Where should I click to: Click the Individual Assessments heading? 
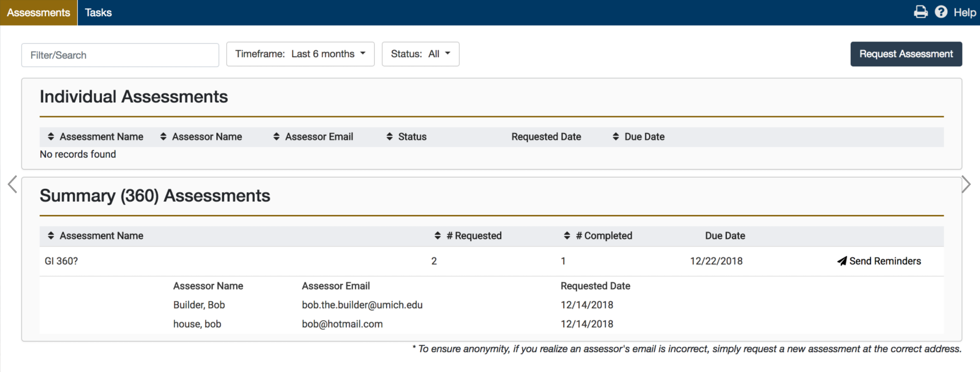tap(134, 96)
